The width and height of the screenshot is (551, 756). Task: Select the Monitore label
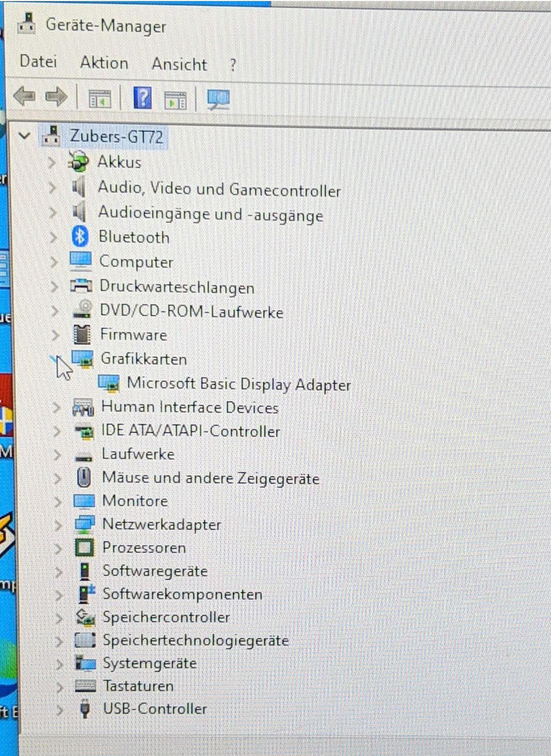click(x=135, y=501)
